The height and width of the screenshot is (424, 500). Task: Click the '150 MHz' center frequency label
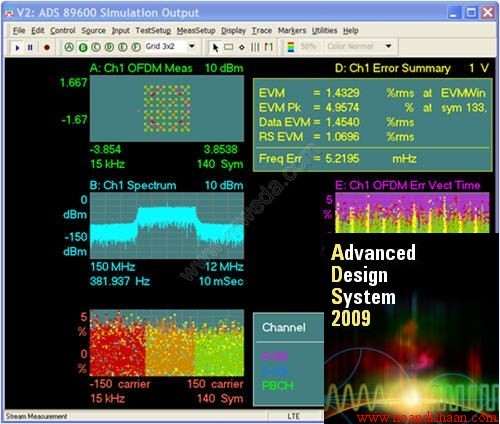[113, 267]
